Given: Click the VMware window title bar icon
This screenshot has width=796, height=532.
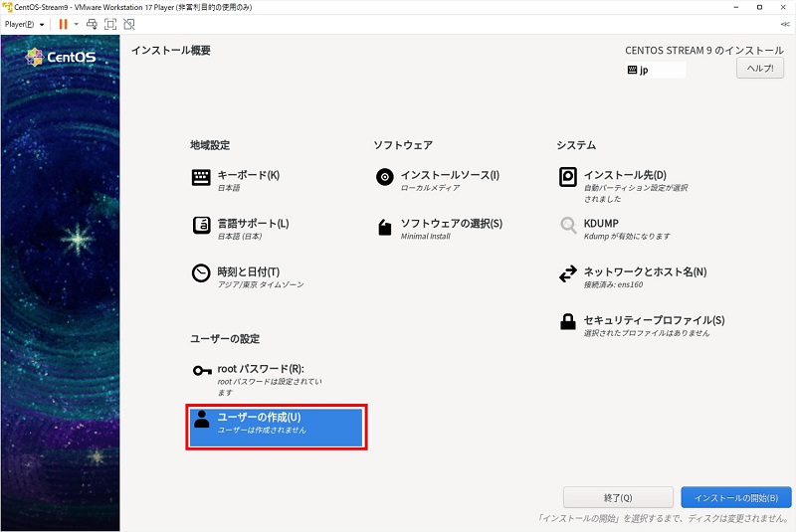Looking at the screenshot, I should 7,7.
